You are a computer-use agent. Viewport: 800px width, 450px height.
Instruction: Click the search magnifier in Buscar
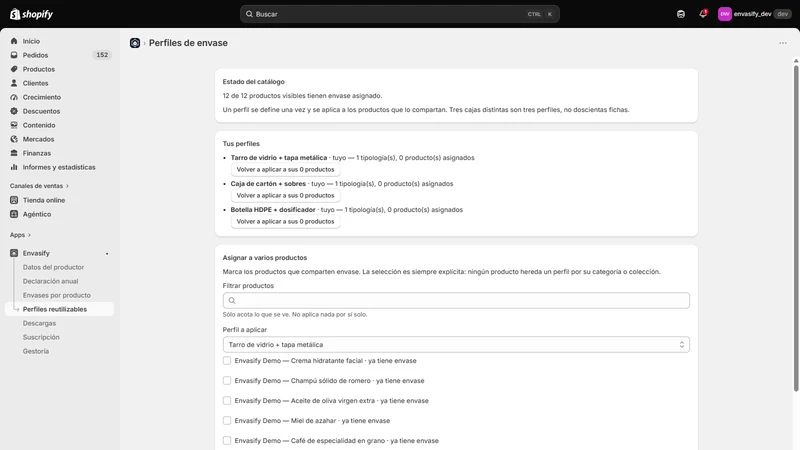[x=249, y=14]
